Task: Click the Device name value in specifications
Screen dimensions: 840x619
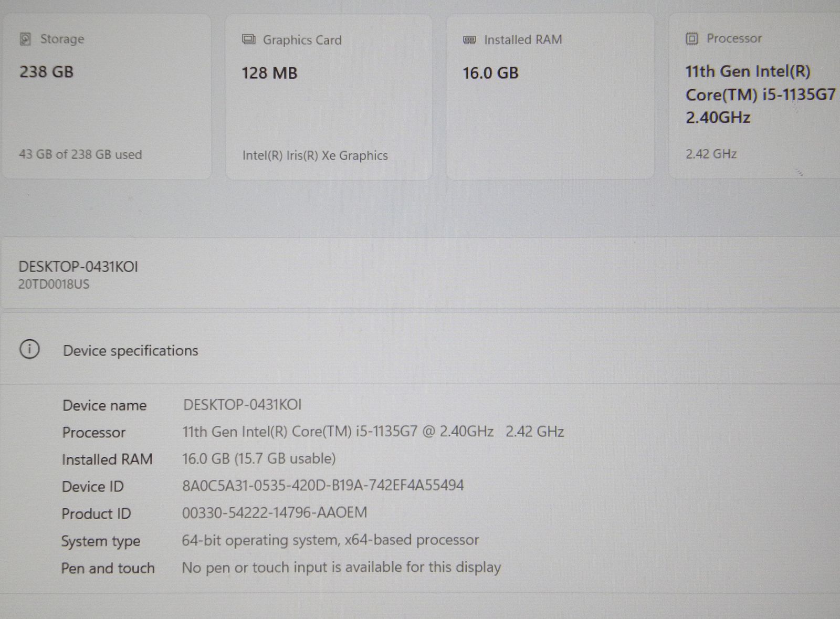Action: point(242,405)
